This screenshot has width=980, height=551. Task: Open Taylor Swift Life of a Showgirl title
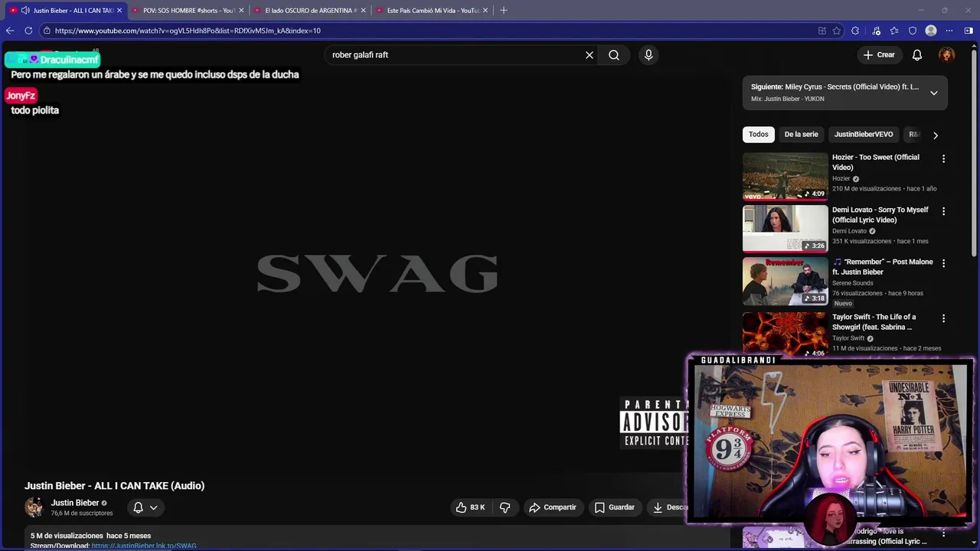pos(874,322)
